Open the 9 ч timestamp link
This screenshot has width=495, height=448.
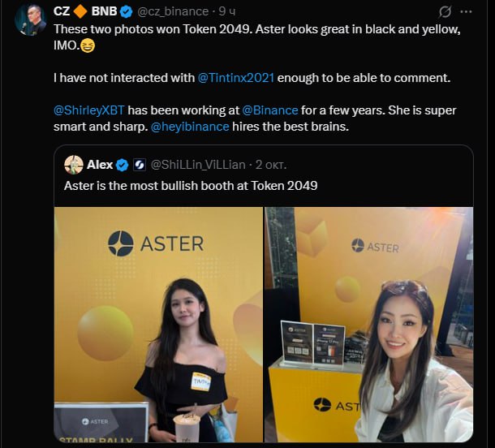coord(227,11)
